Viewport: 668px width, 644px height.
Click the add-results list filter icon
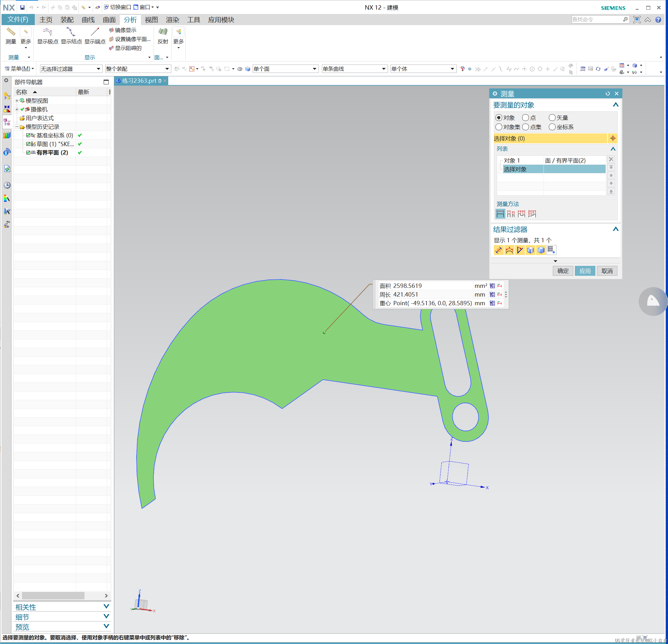pos(551,250)
